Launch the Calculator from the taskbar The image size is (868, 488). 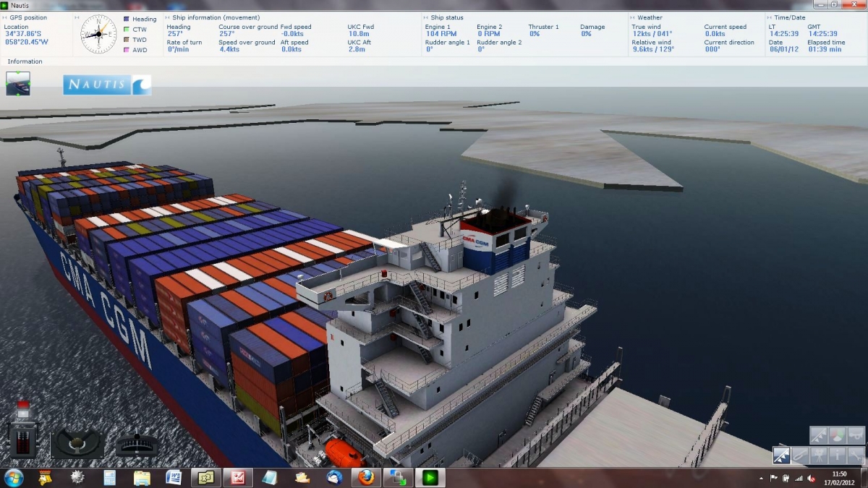tap(109, 477)
